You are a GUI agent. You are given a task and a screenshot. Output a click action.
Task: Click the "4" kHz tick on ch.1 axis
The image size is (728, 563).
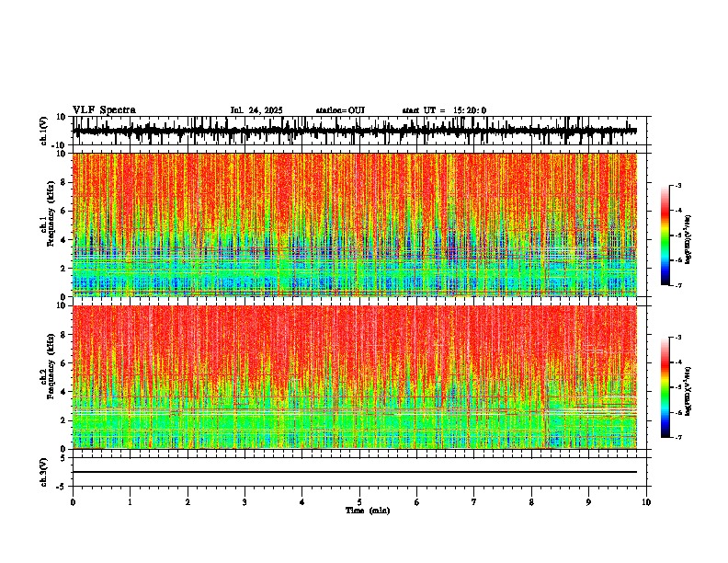point(63,240)
